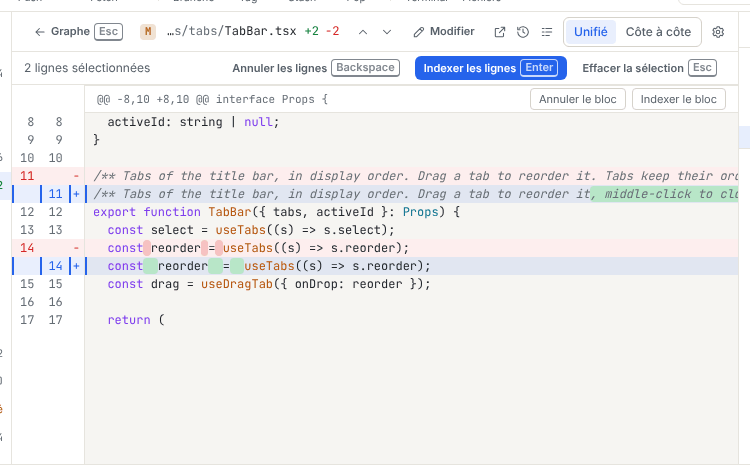Image resolution: width=750 pixels, height=476 pixels.
Task: Click line 'const drag = useDragTab'
Action: click(x=411, y=284)
